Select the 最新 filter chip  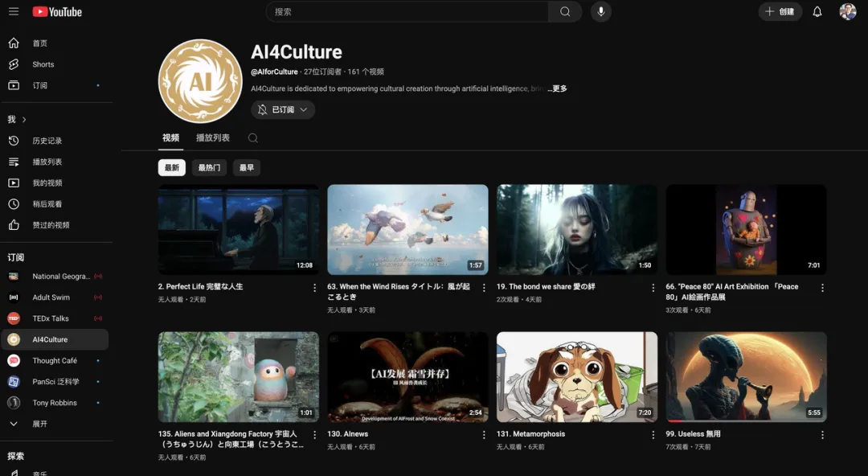(172, 167)
